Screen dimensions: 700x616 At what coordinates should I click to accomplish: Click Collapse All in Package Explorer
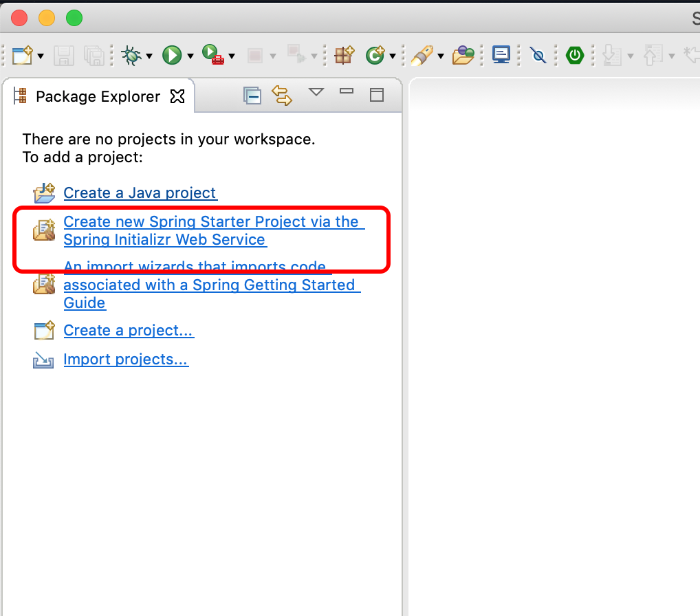[252, 96]
